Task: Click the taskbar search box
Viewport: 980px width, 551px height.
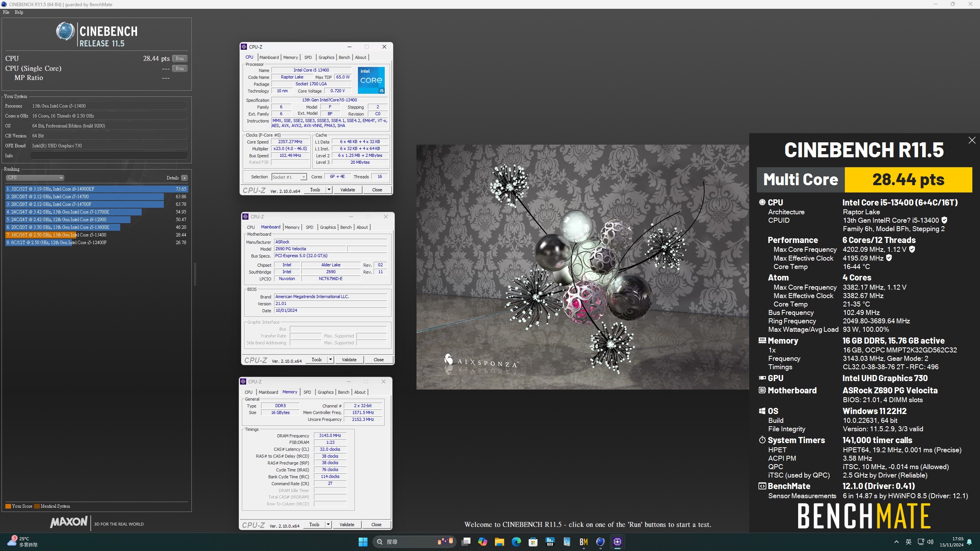Action: pyautogui.click(x=414, y=541)
